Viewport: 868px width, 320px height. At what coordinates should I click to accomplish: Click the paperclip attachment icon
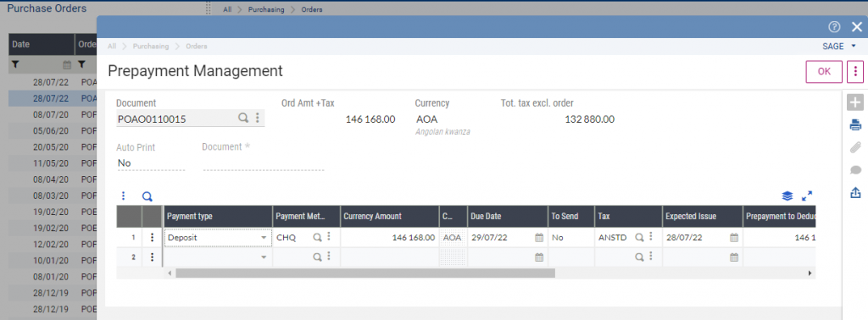(x=855, y=147)
